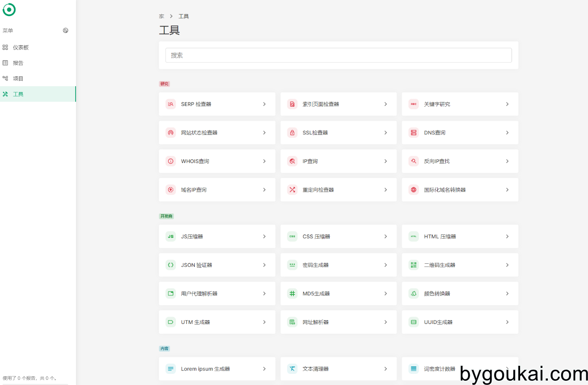Click the 密码生成器 icon
Image resolution: width=588 pixels, height=385 pixels.
click(292, 265)
